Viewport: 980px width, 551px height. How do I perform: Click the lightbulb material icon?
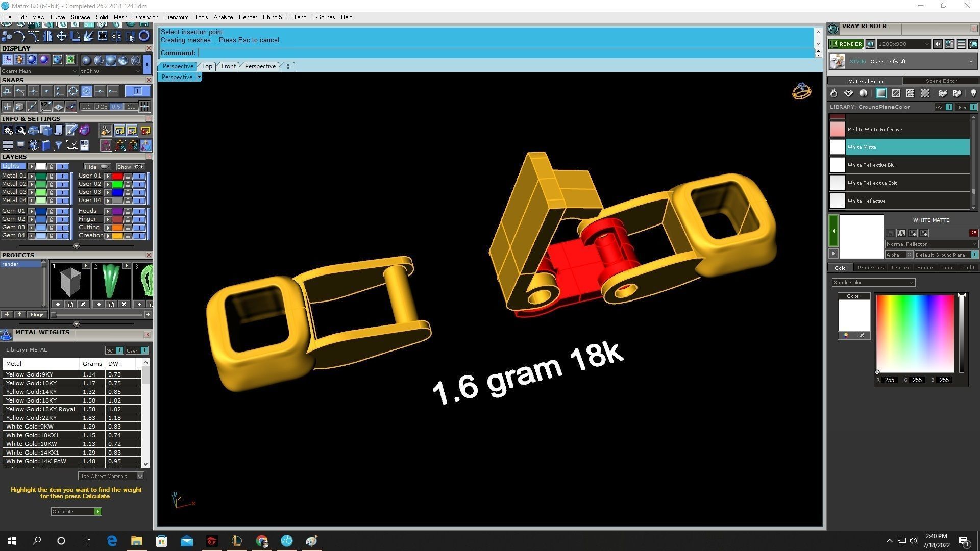[973, 93]
